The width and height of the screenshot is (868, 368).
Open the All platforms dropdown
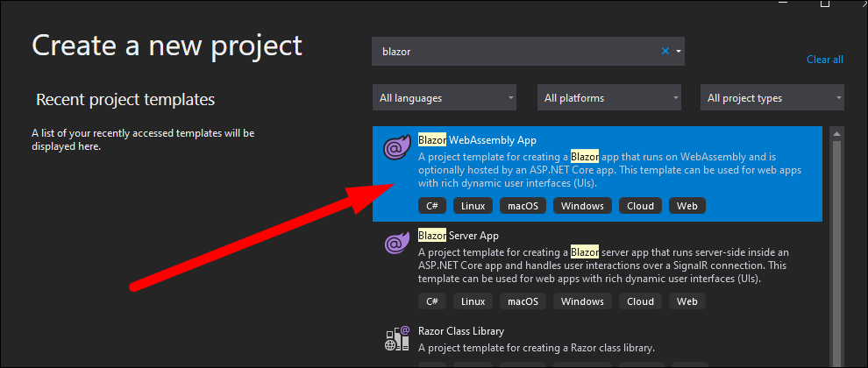[x=609, y=98]
